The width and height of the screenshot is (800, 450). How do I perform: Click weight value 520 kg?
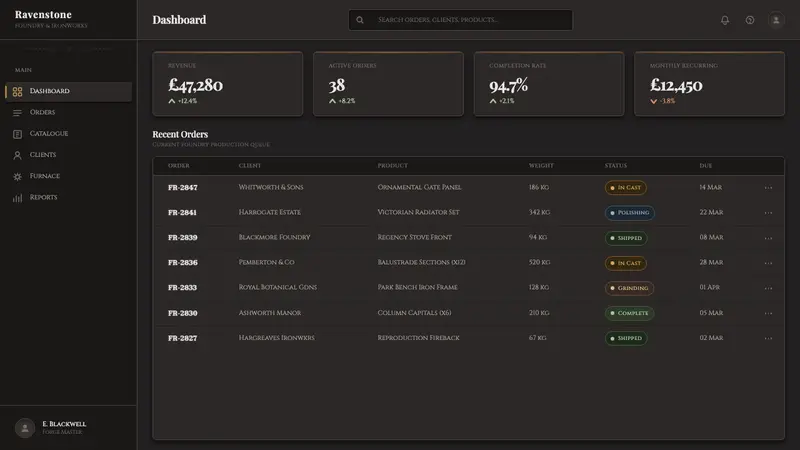pyautogui.click(x=539, y=262)
